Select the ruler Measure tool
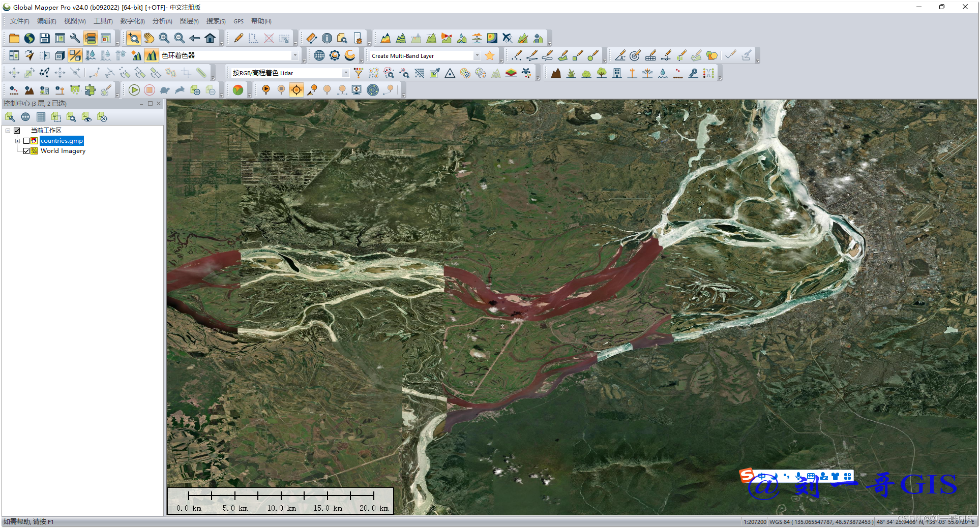This screenshot has height=528, width=980. coord(311,38)
